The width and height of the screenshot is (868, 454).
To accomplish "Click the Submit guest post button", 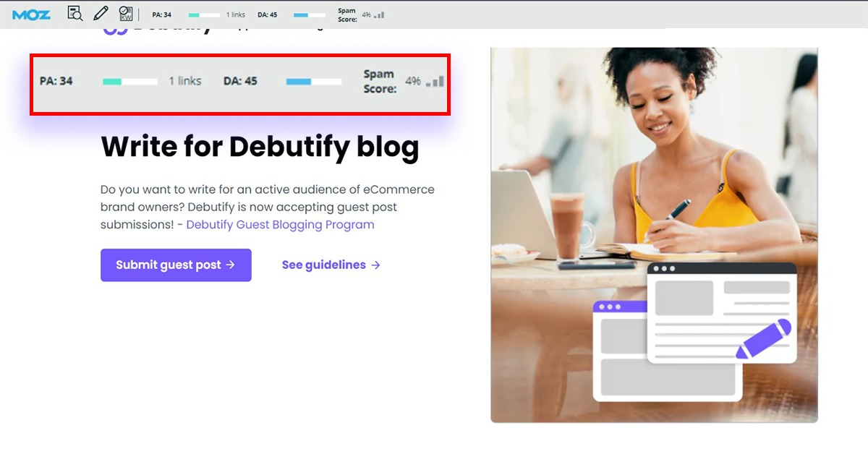I will point(176,265).
